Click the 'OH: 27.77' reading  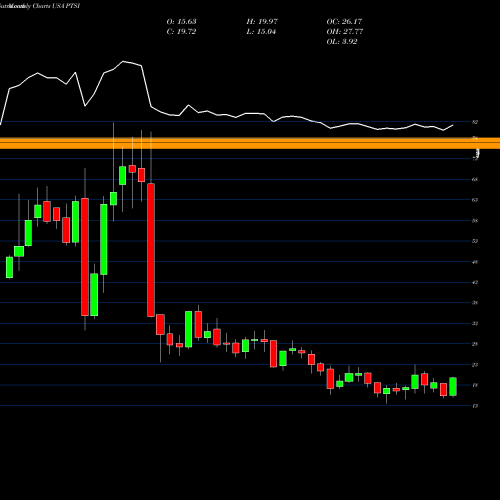[x=345, y=31]
